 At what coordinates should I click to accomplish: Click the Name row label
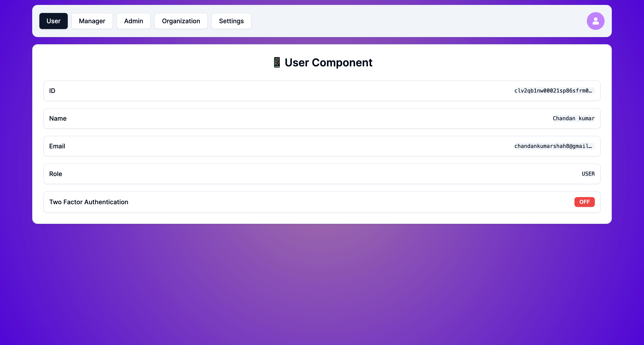point(58,118)
